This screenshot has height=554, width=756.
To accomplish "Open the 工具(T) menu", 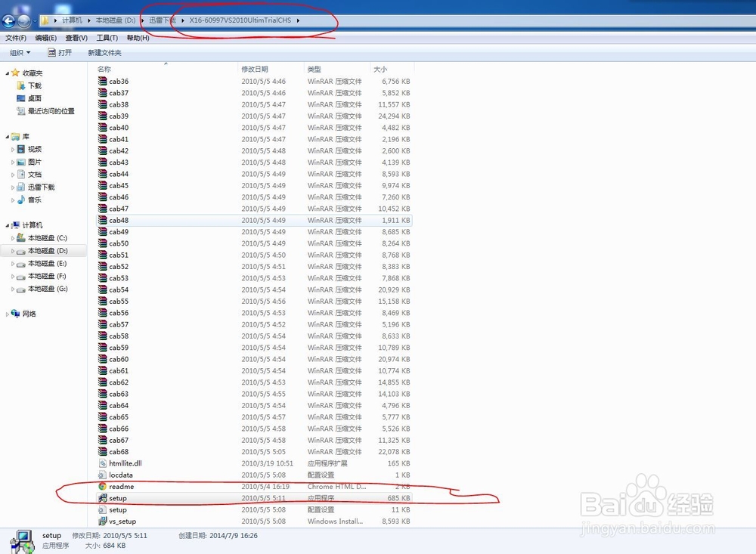I will 107,38.
